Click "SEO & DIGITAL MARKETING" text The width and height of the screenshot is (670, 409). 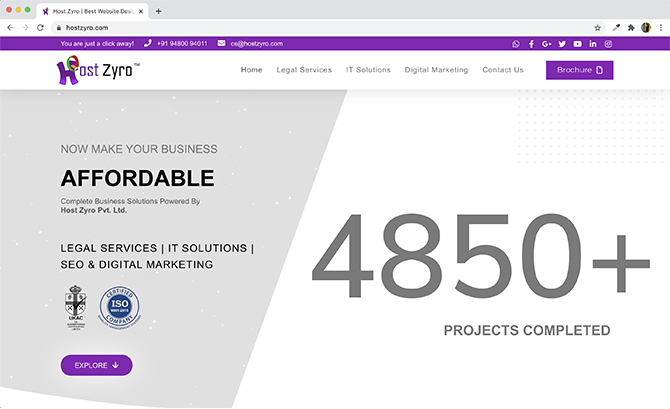pyautogui.click(x=137, y=265)
